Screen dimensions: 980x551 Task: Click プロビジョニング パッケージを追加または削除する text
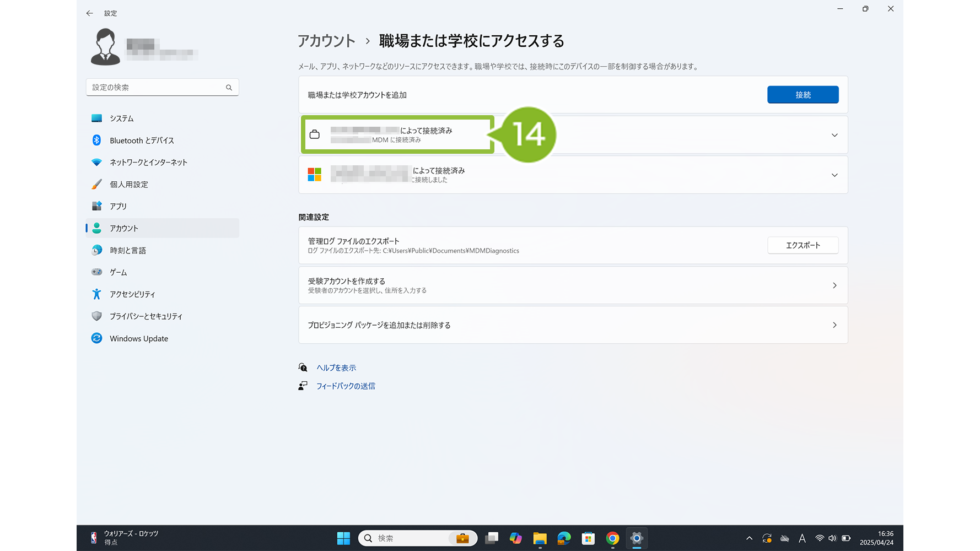click(x=379, y=325)
